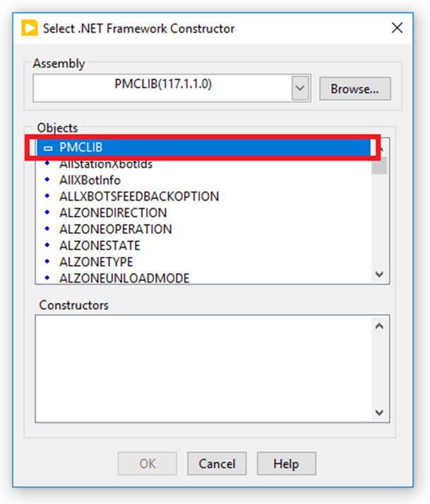
Task: Click scroll down arrow in Constructors list
Action: [x=379, y=412]
